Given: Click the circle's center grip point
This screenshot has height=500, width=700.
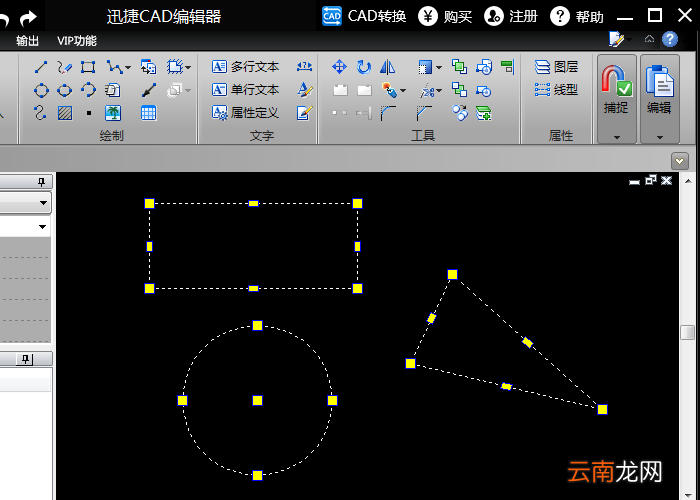Looking at the screenshot, I should pyautogui.click(x=257, y=400).
